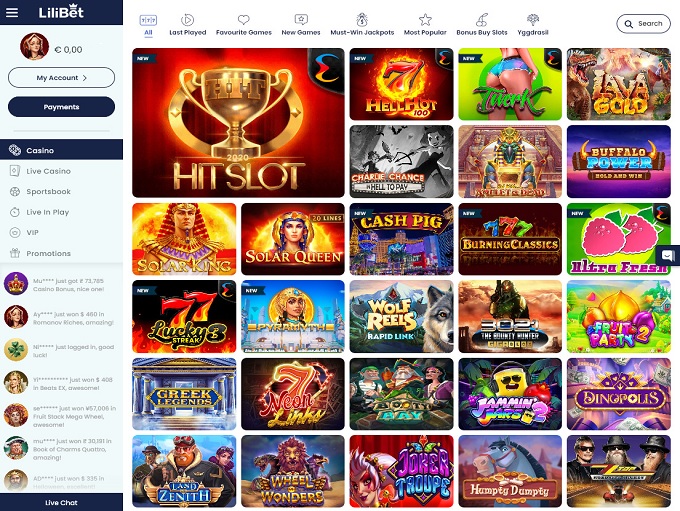Image resolution: width=680 pixels, height=511 pixels.
Task: Launch the 2020 Hit Slot game
Action: click(x=237, y=122)
